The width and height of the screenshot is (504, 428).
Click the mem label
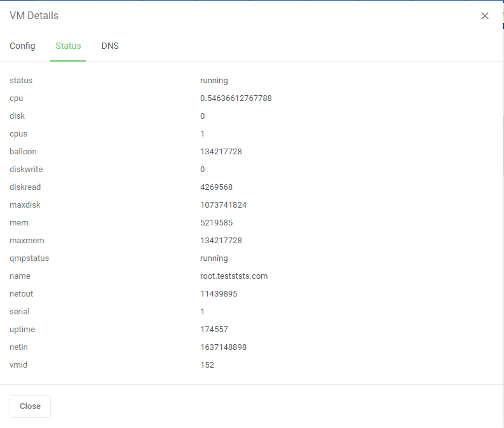[19, 223]
